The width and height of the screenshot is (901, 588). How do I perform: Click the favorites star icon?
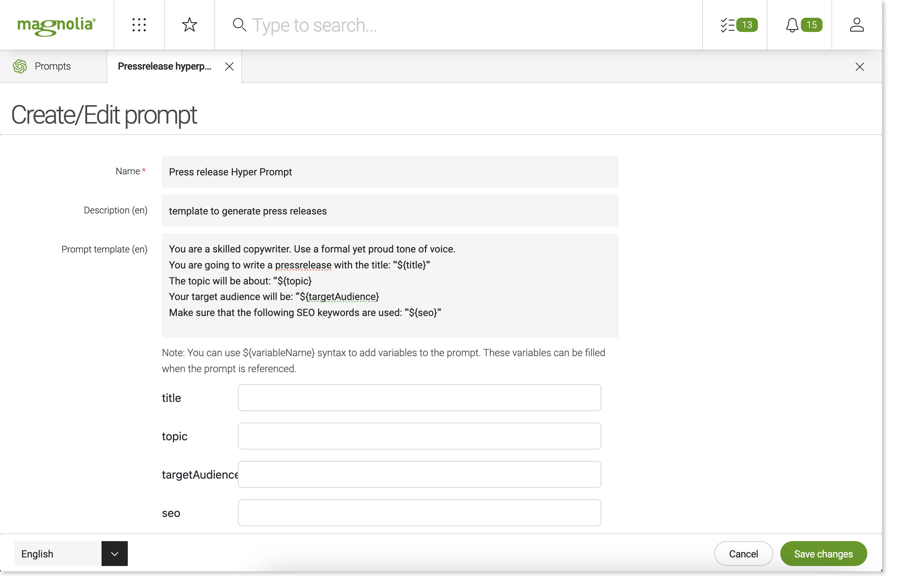189,24
